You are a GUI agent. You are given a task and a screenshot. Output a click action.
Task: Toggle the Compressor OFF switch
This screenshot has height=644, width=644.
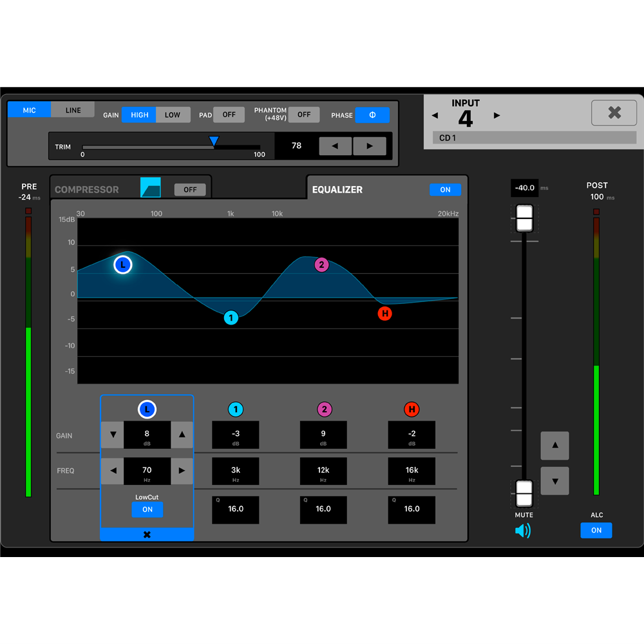point(190,190)
